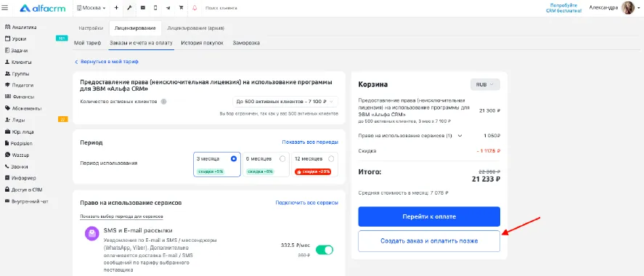
Task: Open the RUB currency dropdown
Action: pos(485,84)
